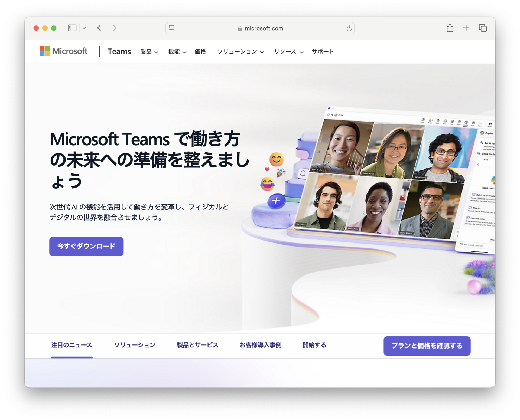This screenshot has height=420, width=520.
Task: Expand the 機能 dropdown menu
Action: (177, 51)
